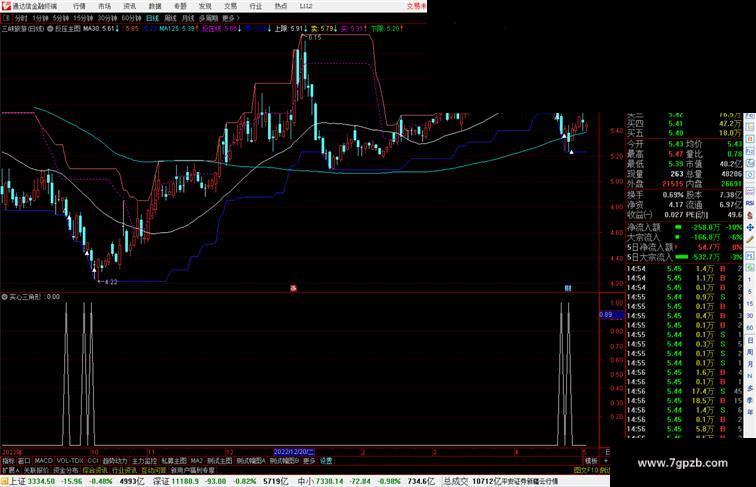
Task: Apply the MACD indicator
Action: point(43,461)
